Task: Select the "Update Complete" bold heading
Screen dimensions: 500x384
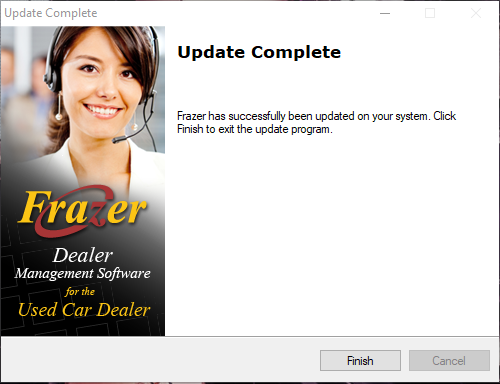Action: (259, 52)
